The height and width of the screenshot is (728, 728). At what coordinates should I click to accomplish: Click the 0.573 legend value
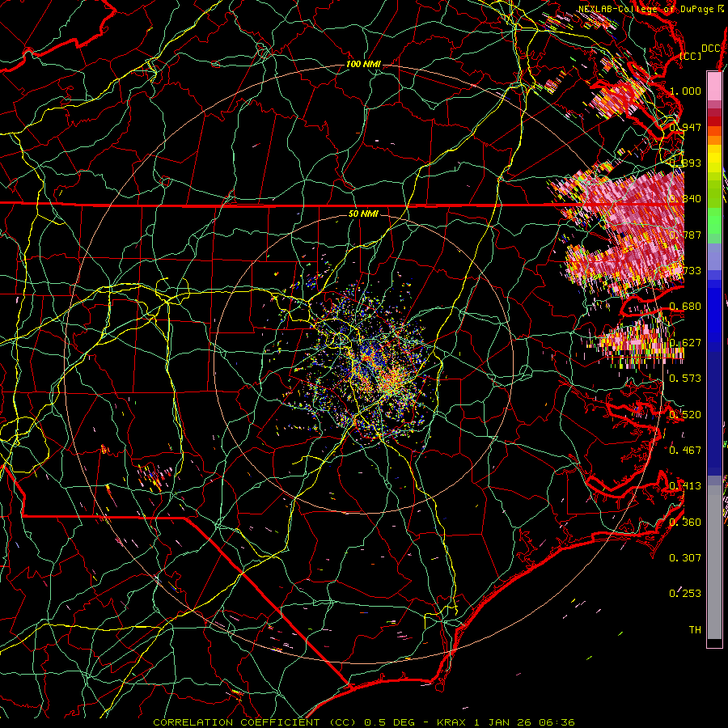[x=685, y=378]
